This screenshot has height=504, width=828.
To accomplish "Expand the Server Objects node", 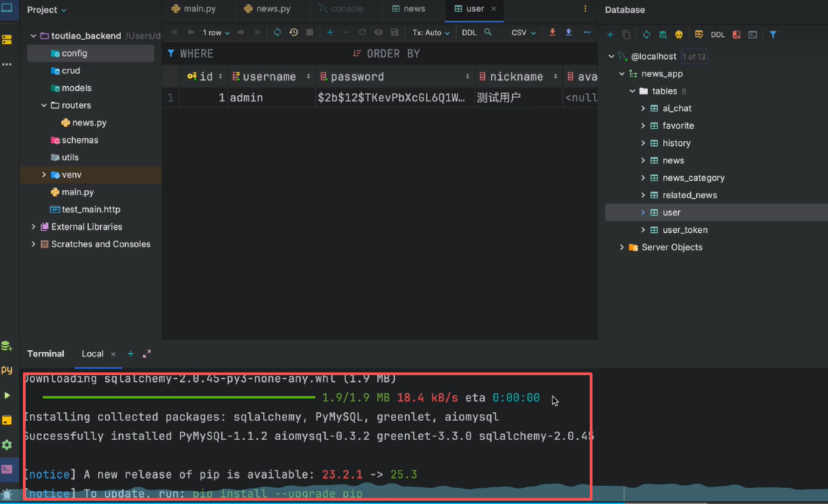I will 622,248.
